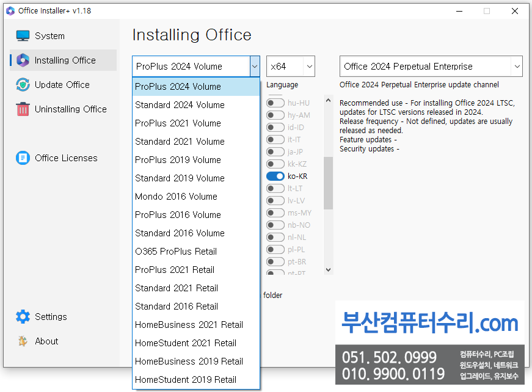Enable the ms-MY language switch
The image size is (532, 392).
coord(275,212)
